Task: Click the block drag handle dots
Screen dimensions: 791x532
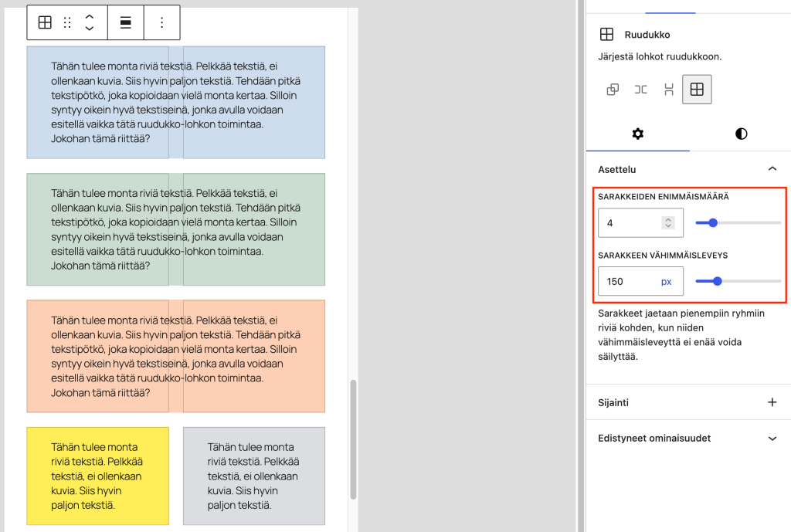Action: (67, 22)
